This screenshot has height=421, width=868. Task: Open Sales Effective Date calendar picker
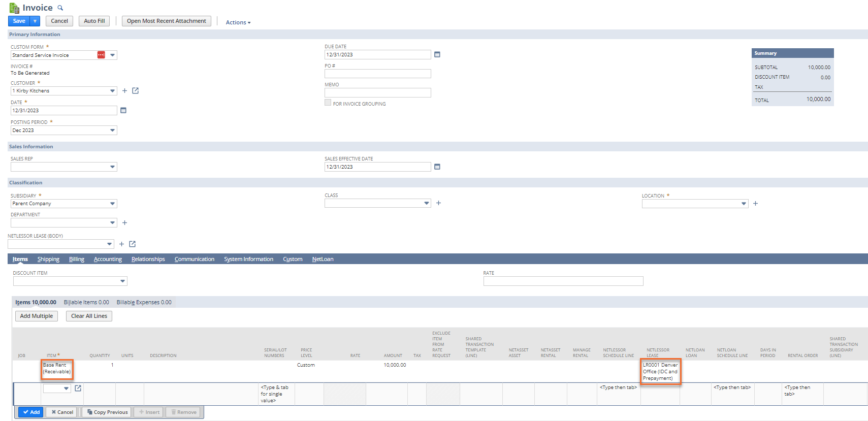coord(437,167)
